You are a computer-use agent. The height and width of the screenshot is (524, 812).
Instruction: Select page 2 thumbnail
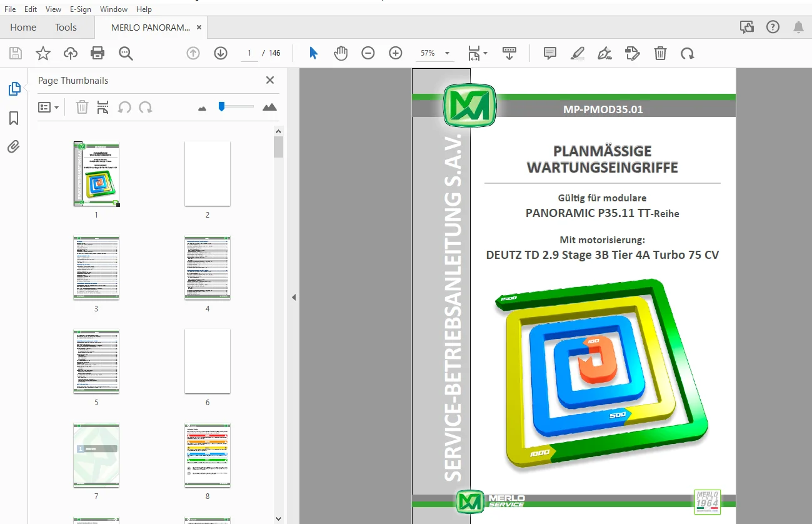[208, 173]
